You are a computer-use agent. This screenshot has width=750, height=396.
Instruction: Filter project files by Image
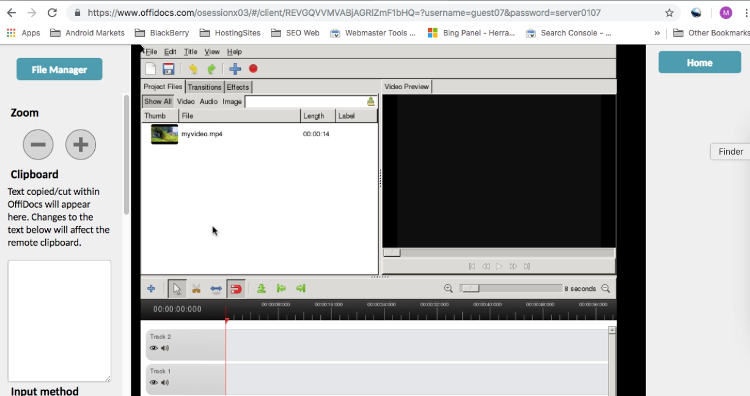point(232,101)
